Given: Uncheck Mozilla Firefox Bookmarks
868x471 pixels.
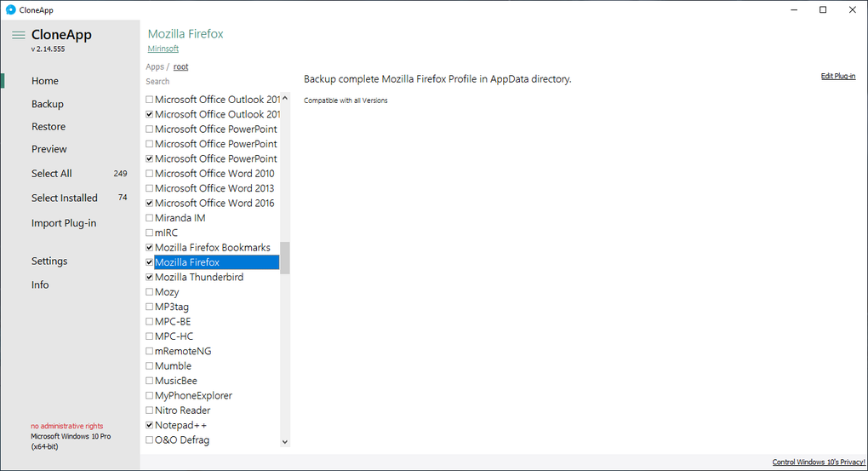Looking at the screenshot, I should click(x=150, y=248).
